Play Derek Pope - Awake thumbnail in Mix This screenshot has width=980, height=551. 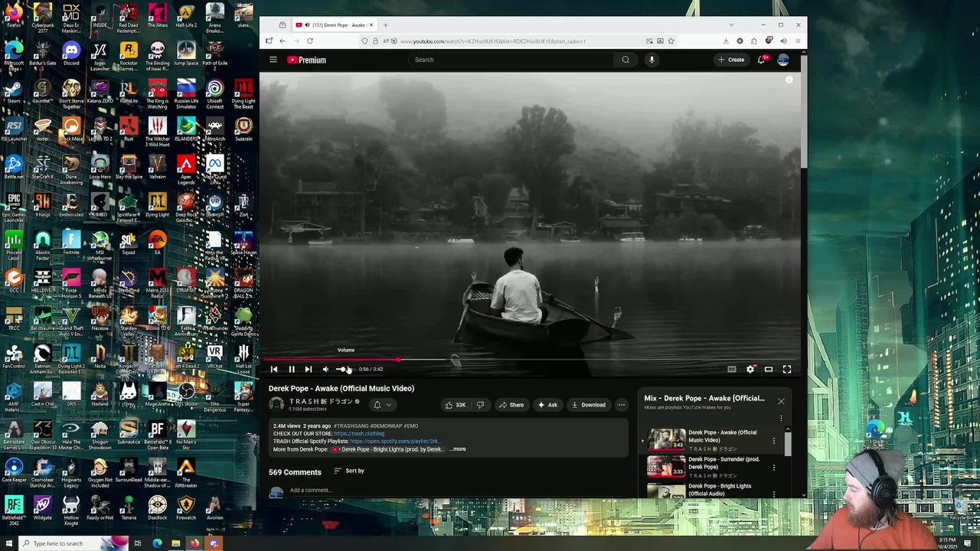tap(666, 439)
